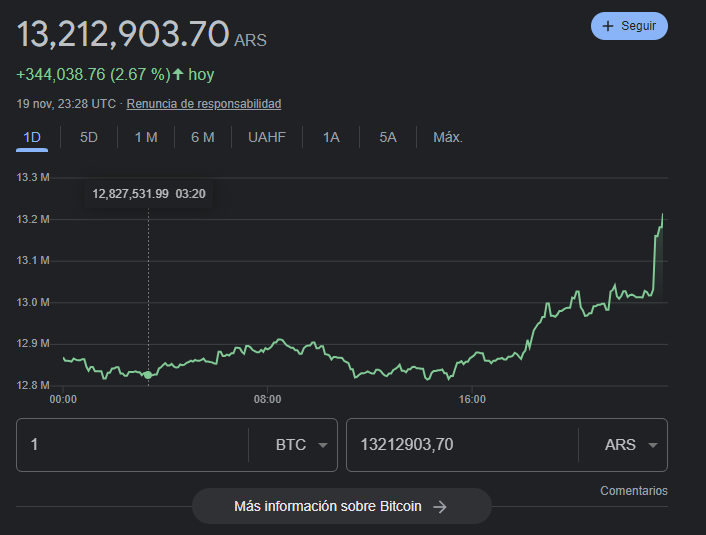Select the 1A yearly range tab
This screenshot has width=706, height=535.
click(331, 137)
